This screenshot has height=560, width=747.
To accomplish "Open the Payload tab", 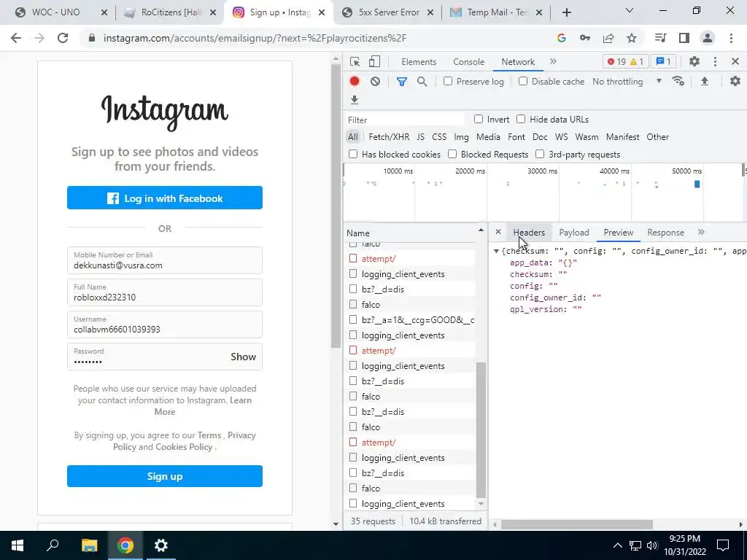I will pyautogui.click(x=574, y=233).
